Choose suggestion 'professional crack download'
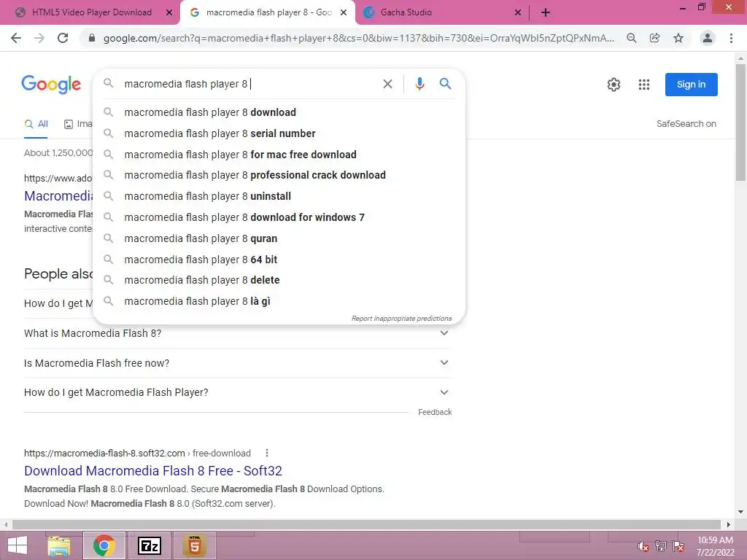The height and width of the screenshot is (560, 747). coord(279,175)
